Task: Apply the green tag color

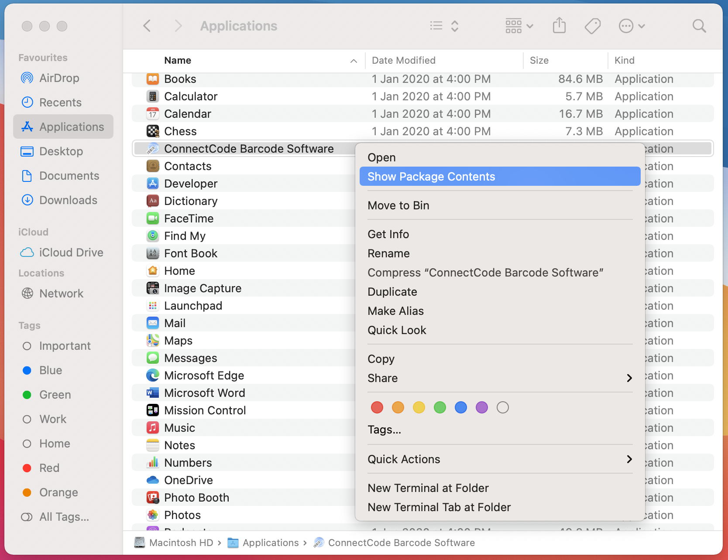Action: pyautogui.click(x=440, y=407)
